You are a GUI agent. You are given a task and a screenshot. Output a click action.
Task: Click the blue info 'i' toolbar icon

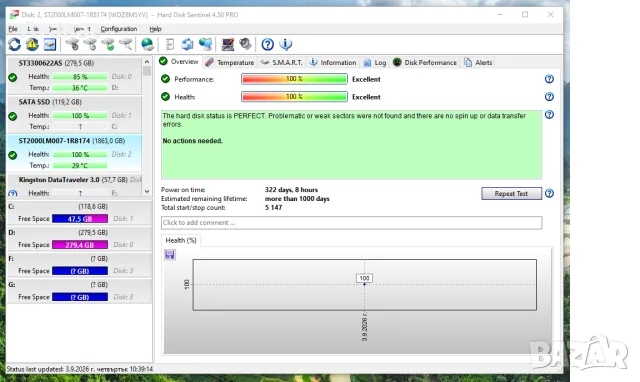tap(285, 44)
